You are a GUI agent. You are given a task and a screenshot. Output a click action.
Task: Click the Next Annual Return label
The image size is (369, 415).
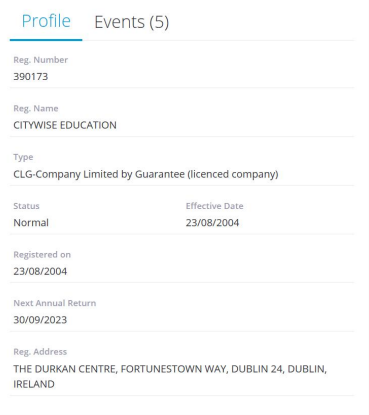pos(55,303)
